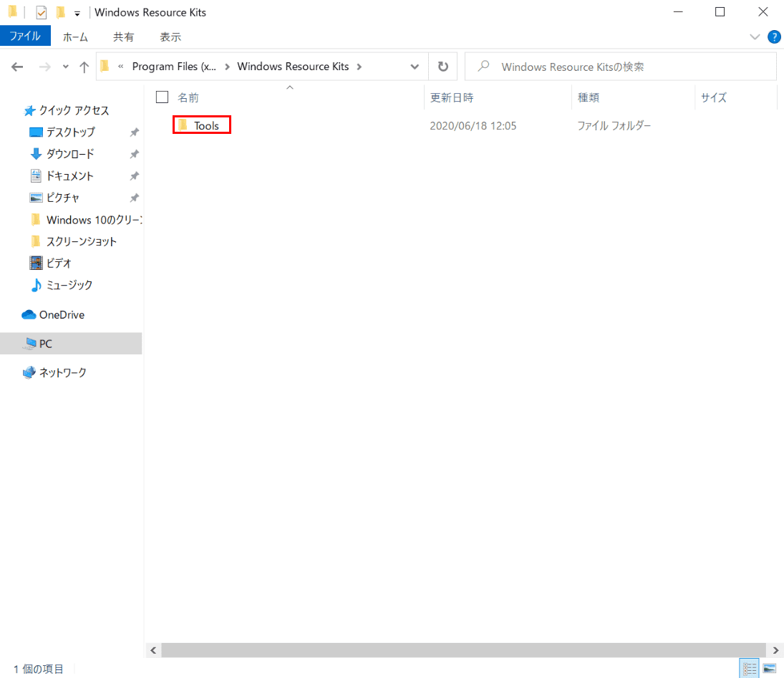Open クイック アクセス in the navigation pane
This screenshot has width=784, height=678.
click(x=74, y=110)
